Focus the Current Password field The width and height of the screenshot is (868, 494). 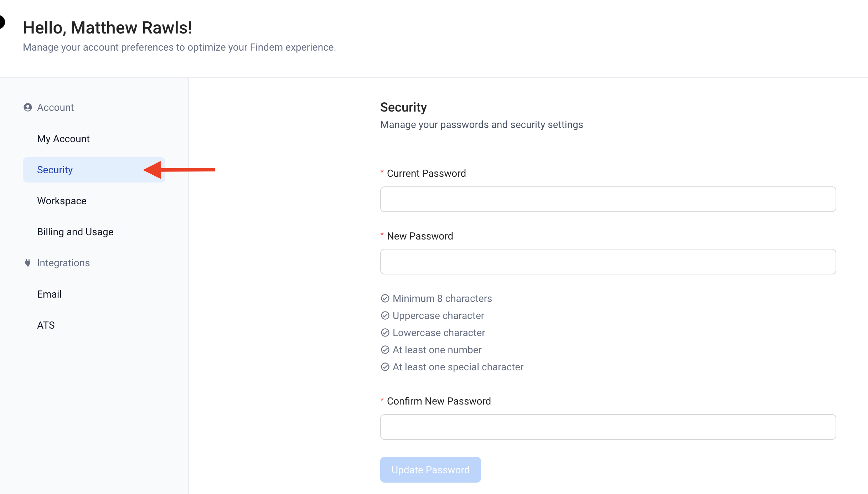[608, 199]
